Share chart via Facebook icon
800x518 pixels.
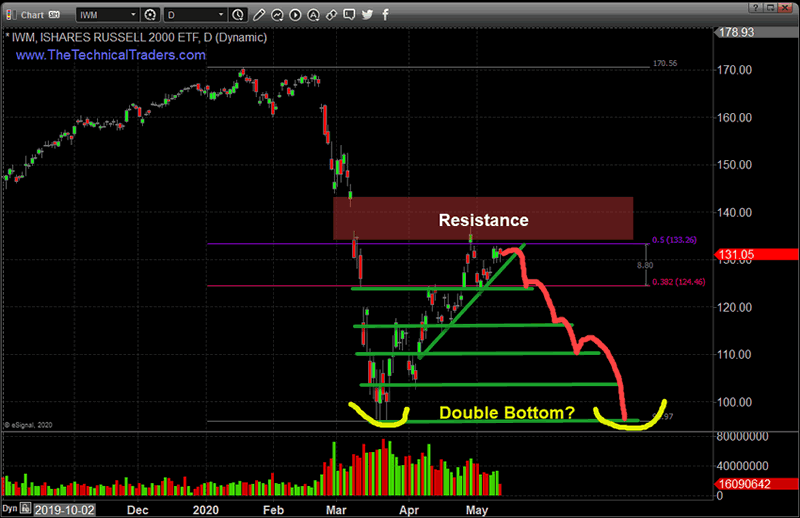coord(385,14)
